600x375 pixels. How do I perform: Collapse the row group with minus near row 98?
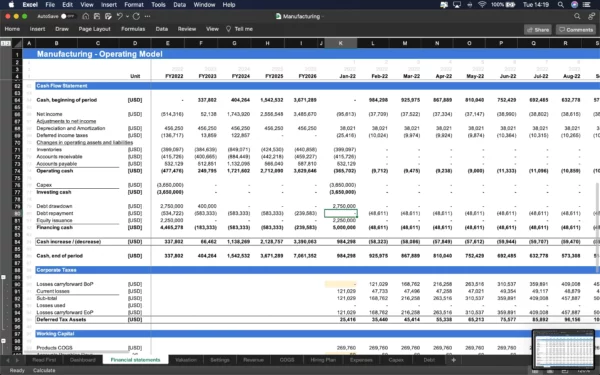3,341
